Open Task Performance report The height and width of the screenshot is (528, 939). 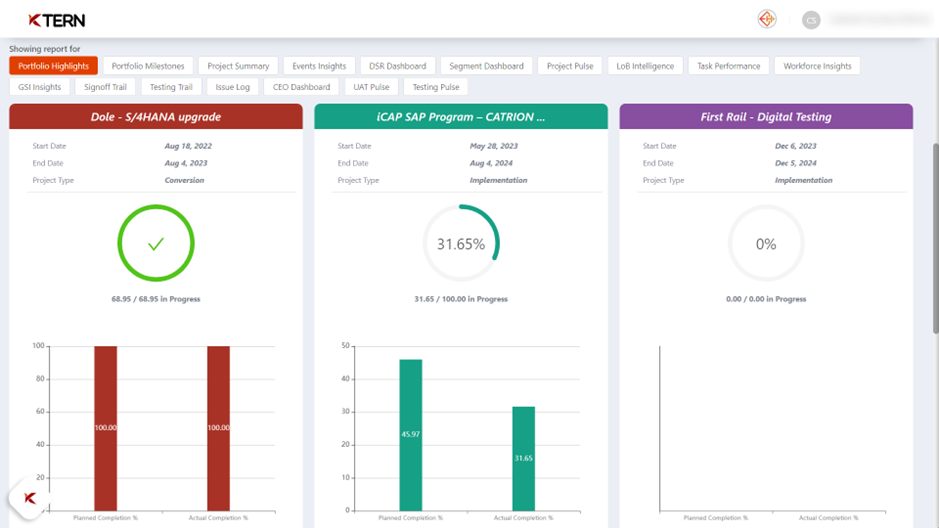click(x=729, y=66)
